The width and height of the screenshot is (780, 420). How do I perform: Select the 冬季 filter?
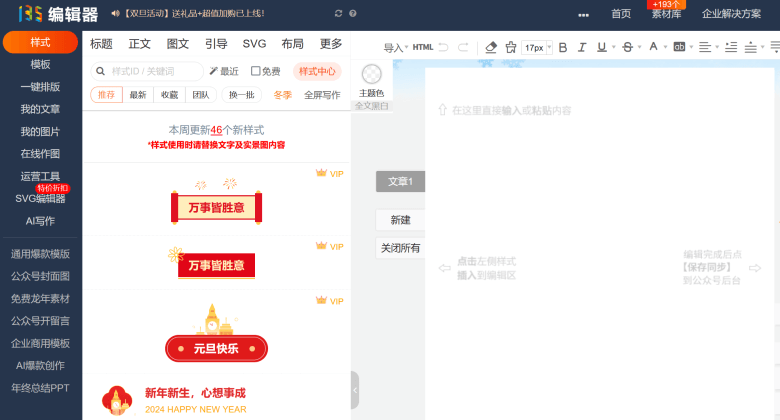[283, 95]
